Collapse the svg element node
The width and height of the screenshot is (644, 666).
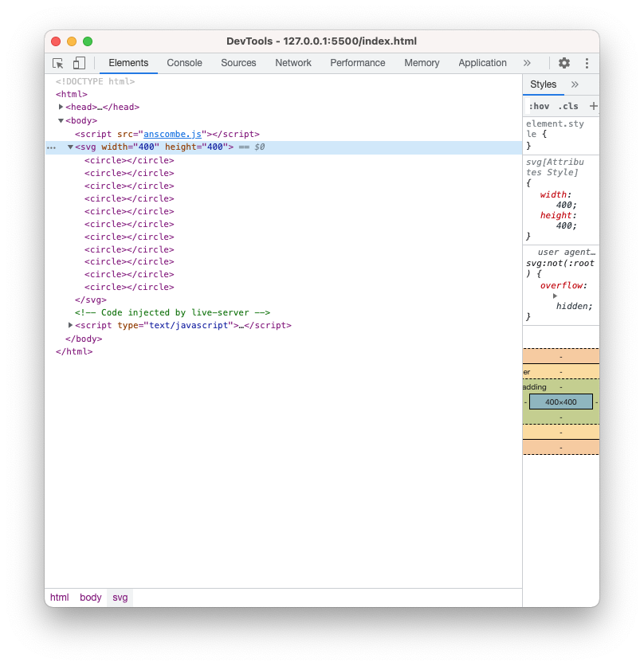pyautogui.click(x=70, y=147)
